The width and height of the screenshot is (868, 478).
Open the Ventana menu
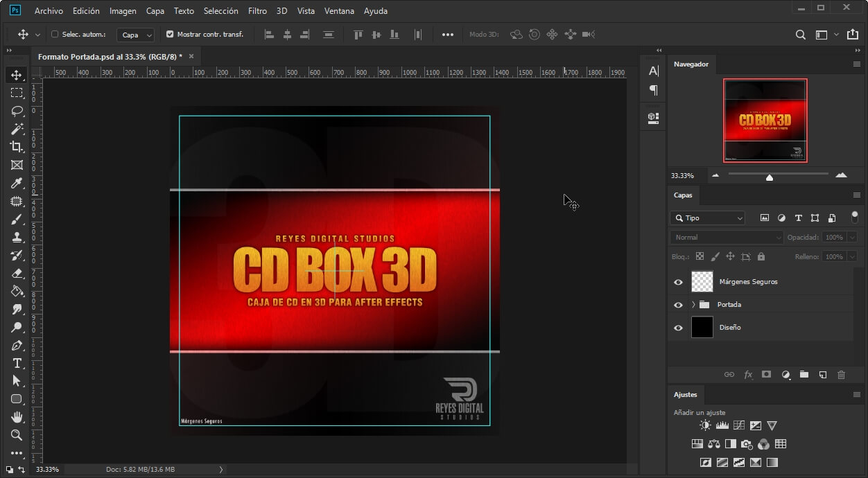(339, 11)
